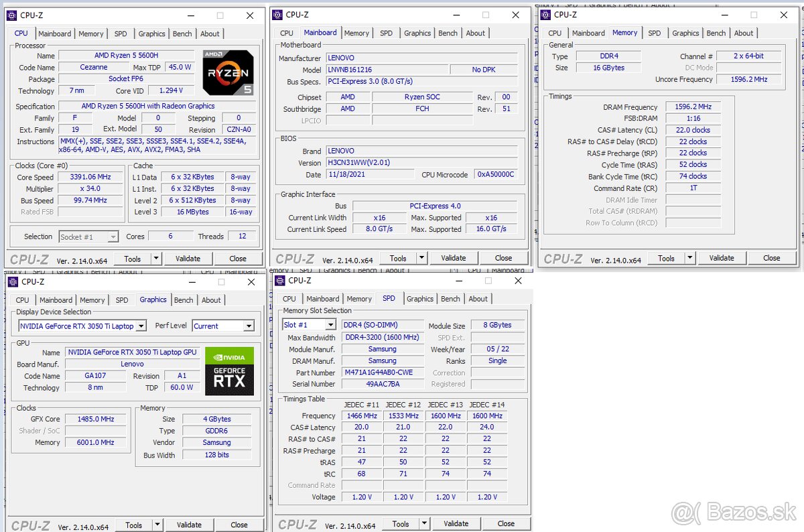
Task: Select Memory tab in the SPD window
Action: tap(359, 299)
